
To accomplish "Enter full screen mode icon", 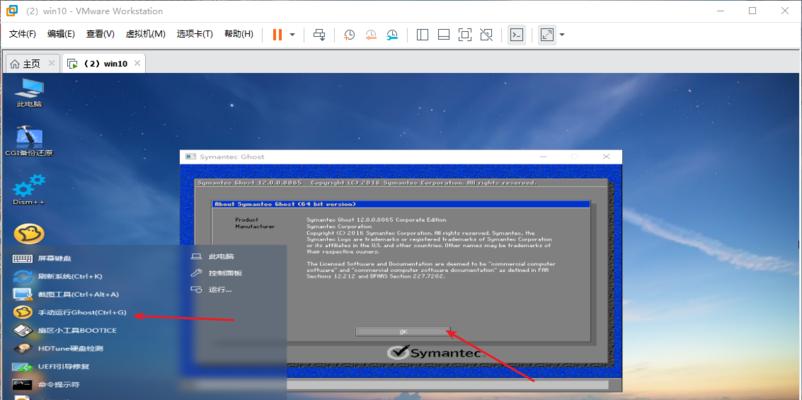I will (x=464, y=35).
